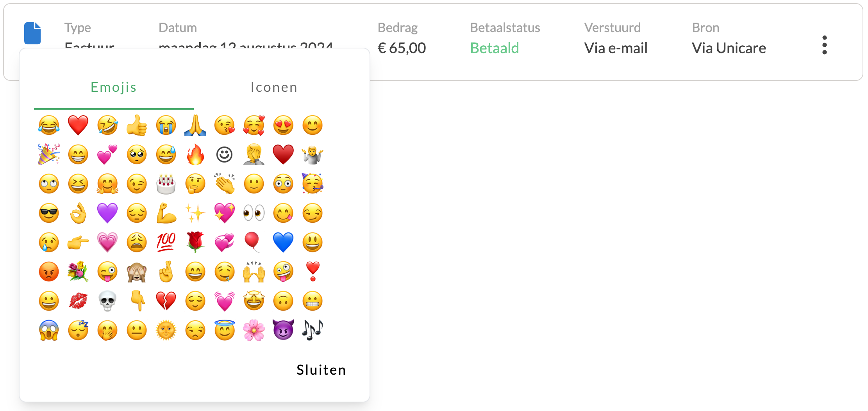Select the flexed biceps emoji
This screenshot has height=411, width=868.
tap(166, 213)
